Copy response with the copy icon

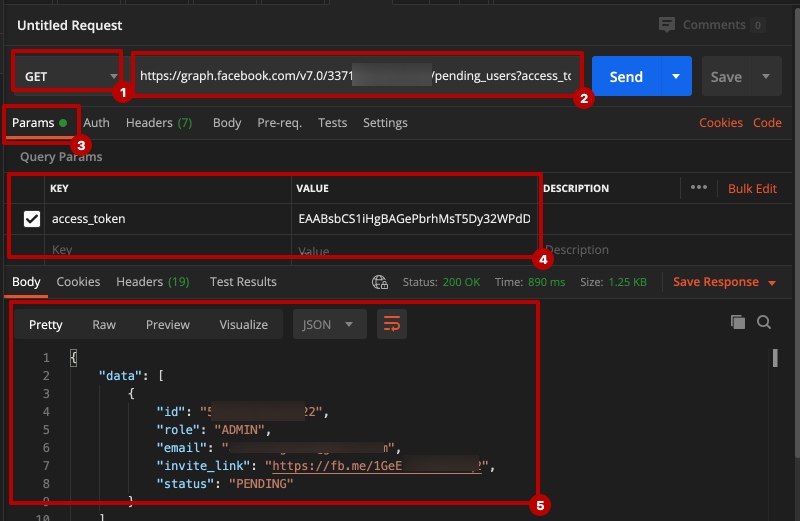coord(738,322)
